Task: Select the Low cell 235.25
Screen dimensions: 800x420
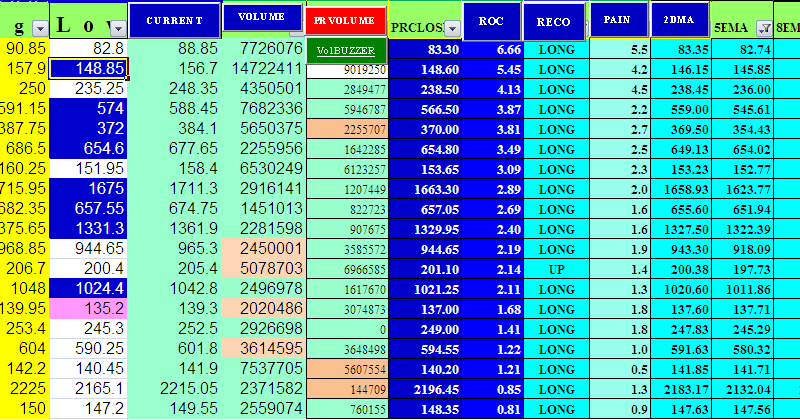Action: point(88,88)
